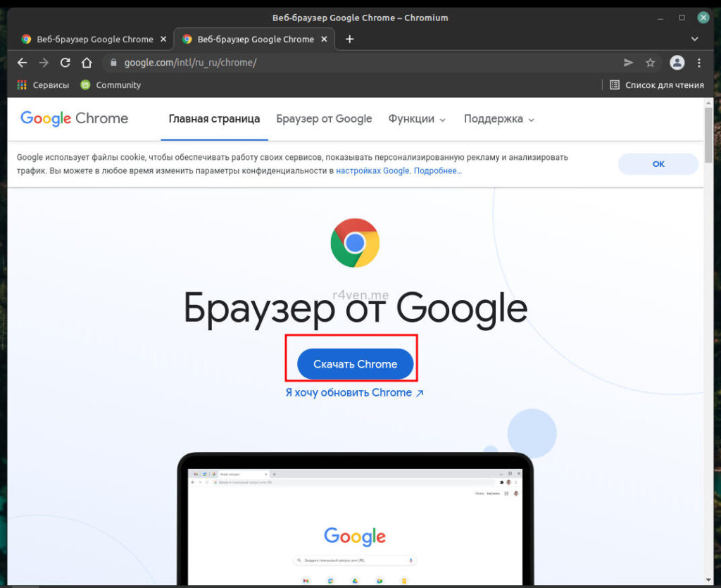721x588 pixels.
Task: Click the page vertical scrollbar
Action: (x=708, y=134)
